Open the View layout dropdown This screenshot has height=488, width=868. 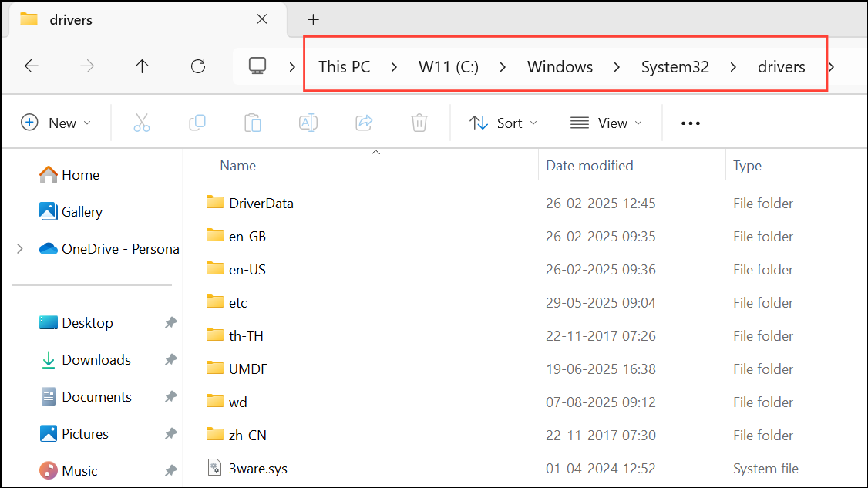(x=606, y=123)
